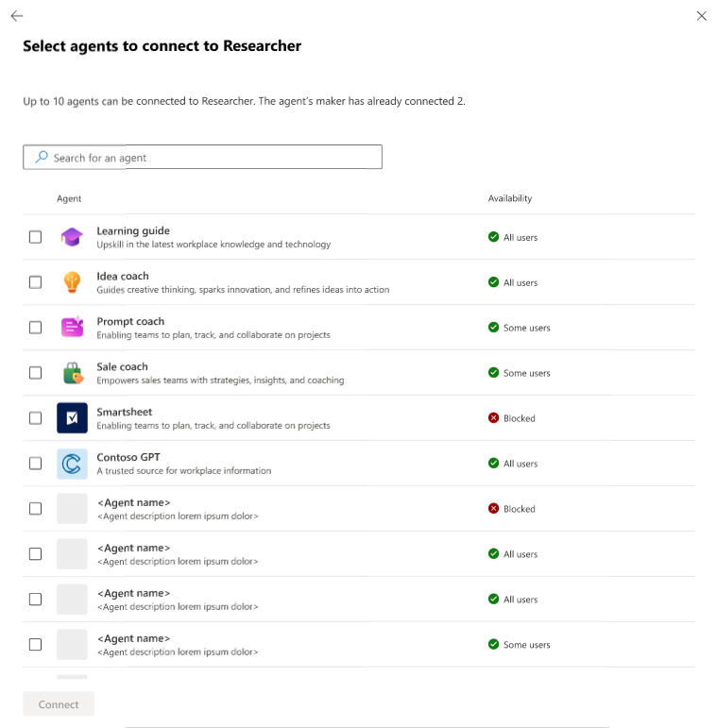Check the Learning guide checkbox
This screenshot has width=717, height=728.
pos(35,237)
